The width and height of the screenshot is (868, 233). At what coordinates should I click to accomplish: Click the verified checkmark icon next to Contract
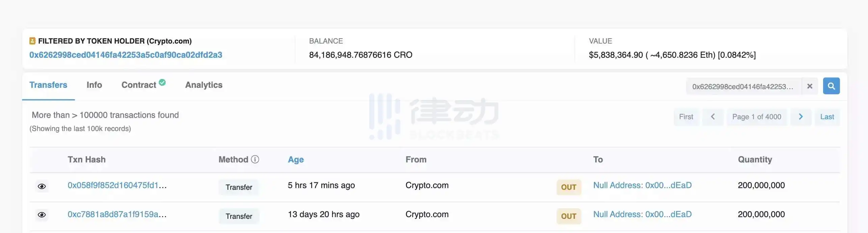[162, 82]
